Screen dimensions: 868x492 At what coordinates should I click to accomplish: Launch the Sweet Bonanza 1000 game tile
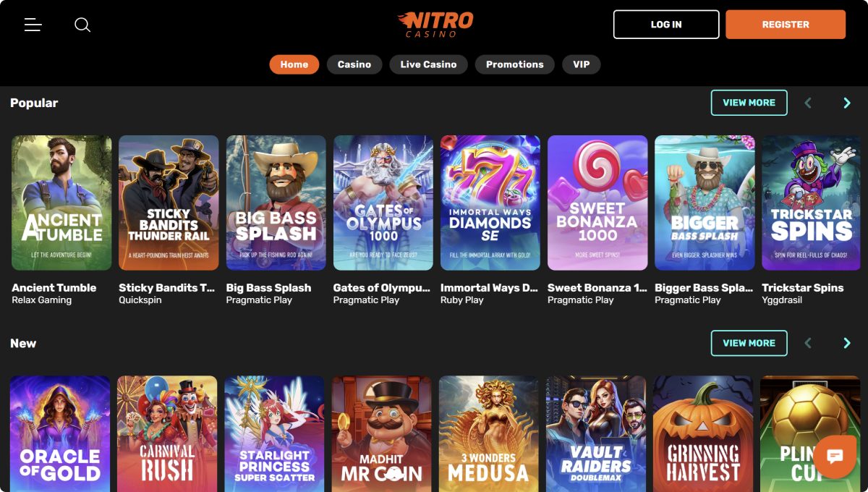click(x=597, y=203)
